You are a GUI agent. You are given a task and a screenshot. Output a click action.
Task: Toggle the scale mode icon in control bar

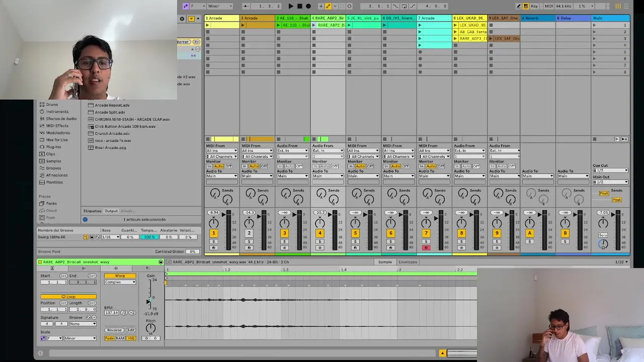click(186, 6)
